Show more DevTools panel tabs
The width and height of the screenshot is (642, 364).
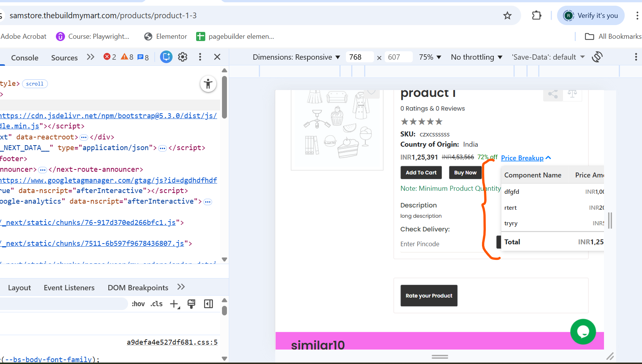pos(90,57)
